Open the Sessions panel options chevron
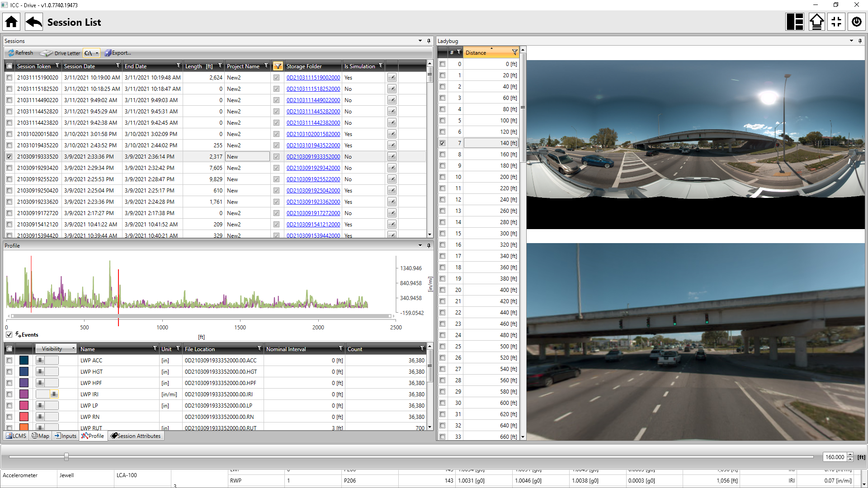Viewport: 868px width, 488px height. click(x=420, y=41)
